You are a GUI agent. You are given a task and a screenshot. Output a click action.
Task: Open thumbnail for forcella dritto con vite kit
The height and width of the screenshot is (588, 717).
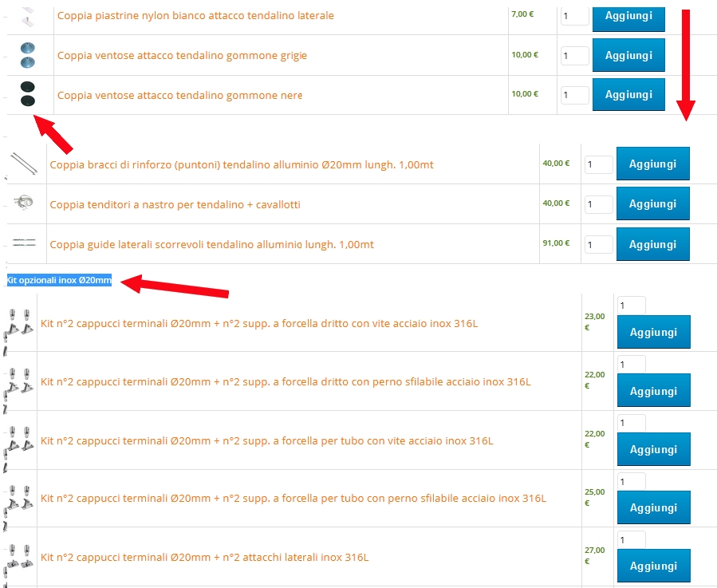click(x=19, y=323)
